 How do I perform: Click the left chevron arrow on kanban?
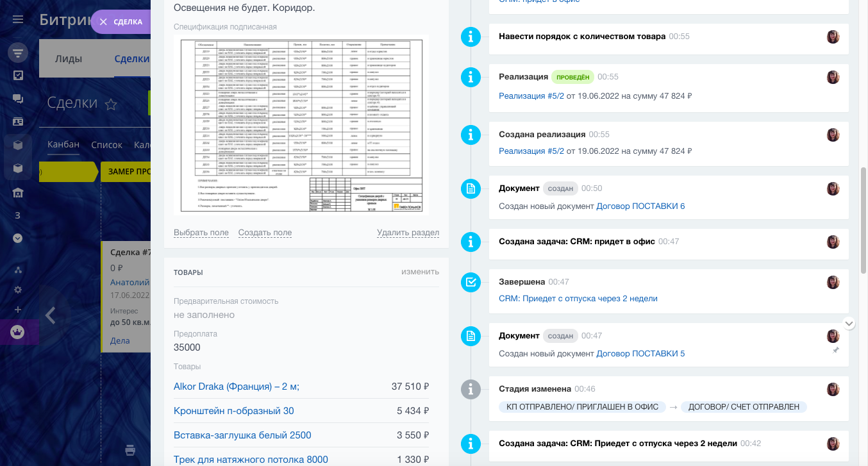tap(50, 315)
